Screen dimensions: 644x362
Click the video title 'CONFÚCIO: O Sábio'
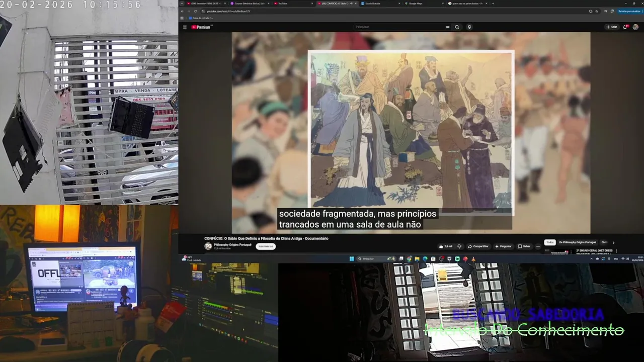coord(266,238)
